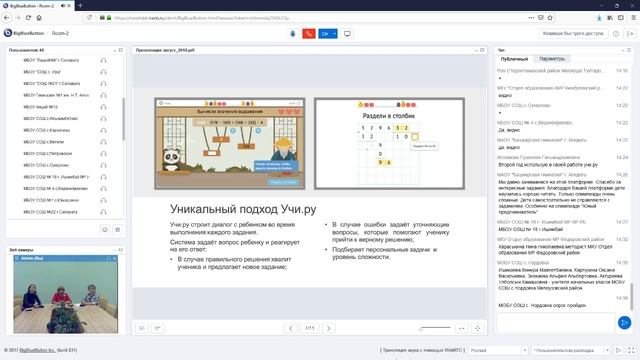Open the browser hamburger menu
Screen dimensions: 640x360
633,18
